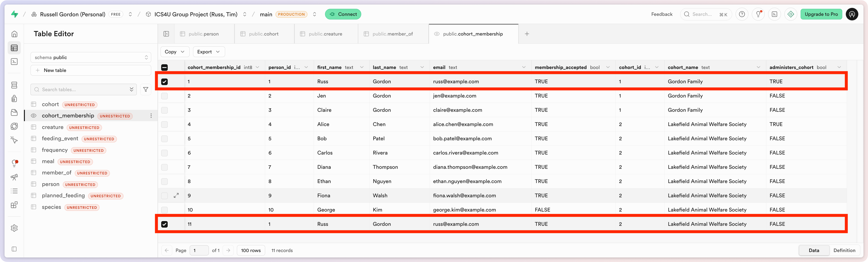Screen dimensions: 868x262
Task: Expand row 9 with expand arrows icon
Action: point(176,195)
